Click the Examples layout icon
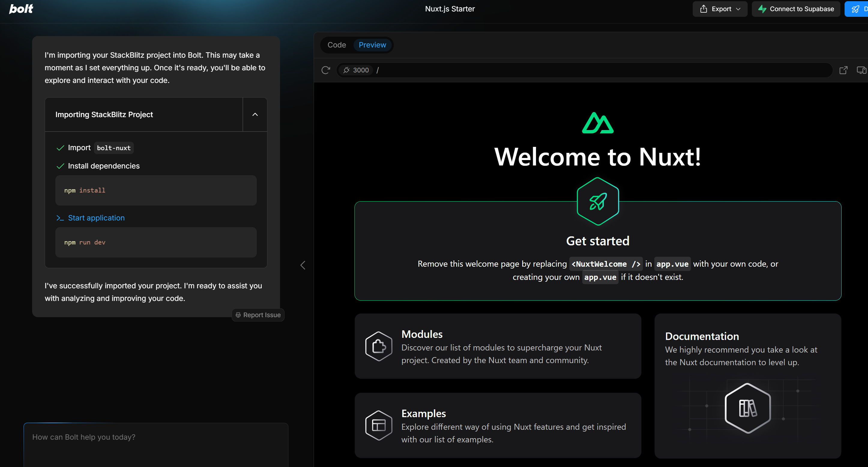 [x=378, y=425]
